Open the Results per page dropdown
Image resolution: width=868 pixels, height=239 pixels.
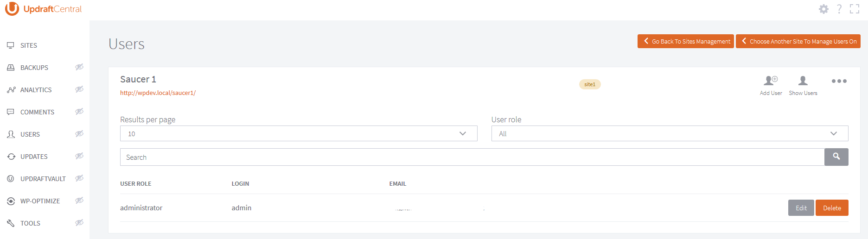pos(298,134)
